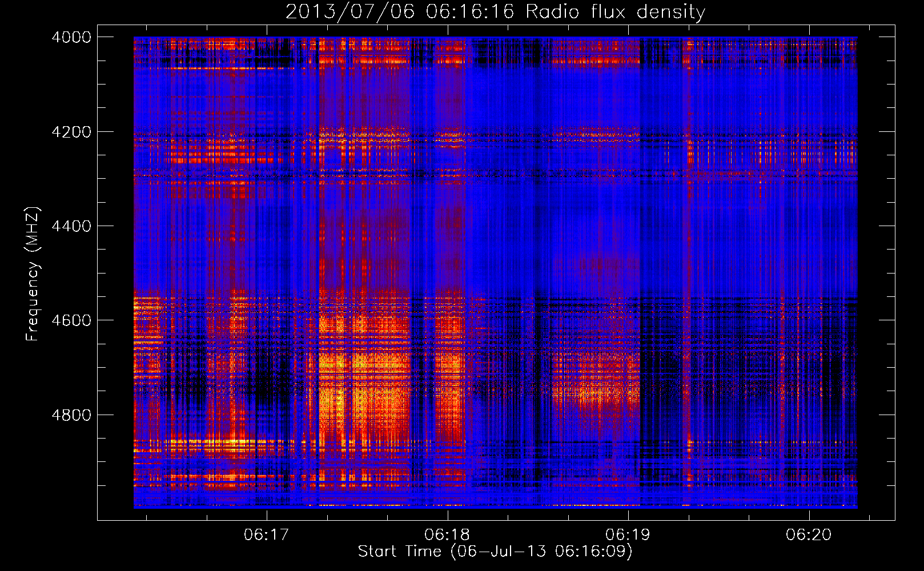
Task: Click the 4800 frequency tick label
Action: (x=71, y=415)
